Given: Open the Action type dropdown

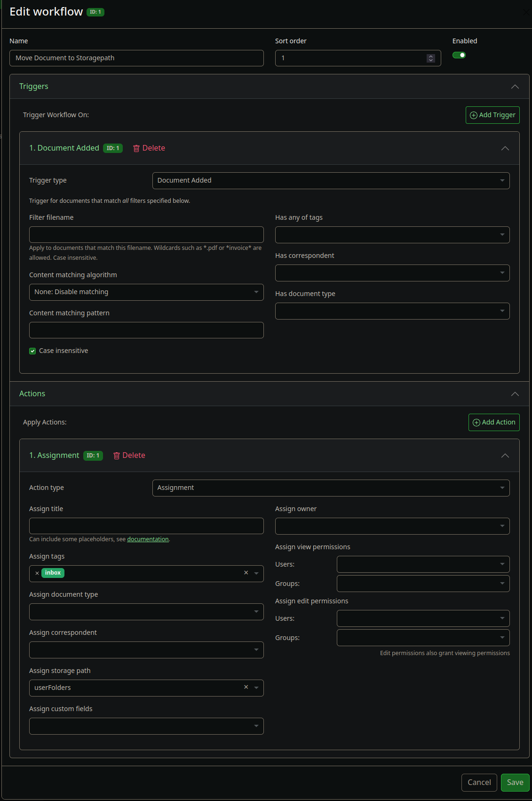Looking at the screenshot, I should [x=331, y=488].
